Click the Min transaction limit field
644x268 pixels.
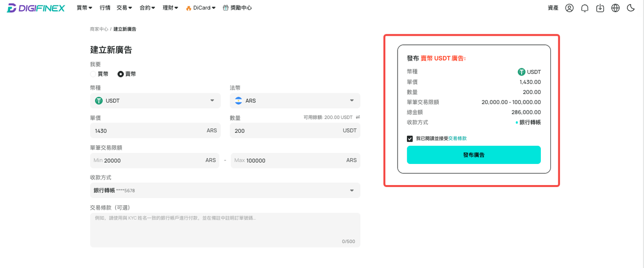click(x=155, y=160)
